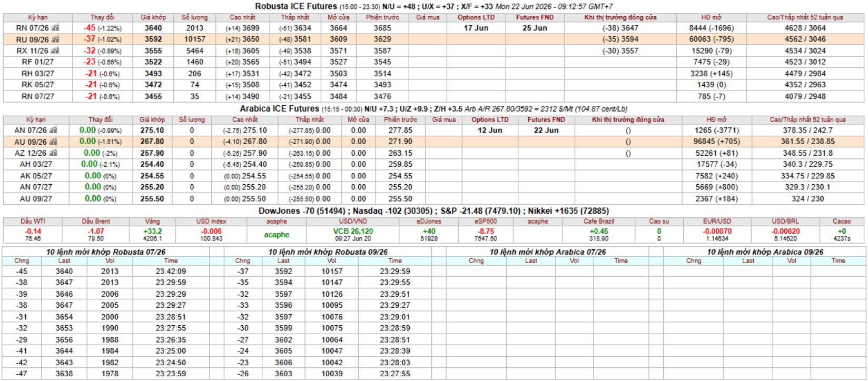Click Robusta table 'Cao nhất' column header

pos(243,17)
